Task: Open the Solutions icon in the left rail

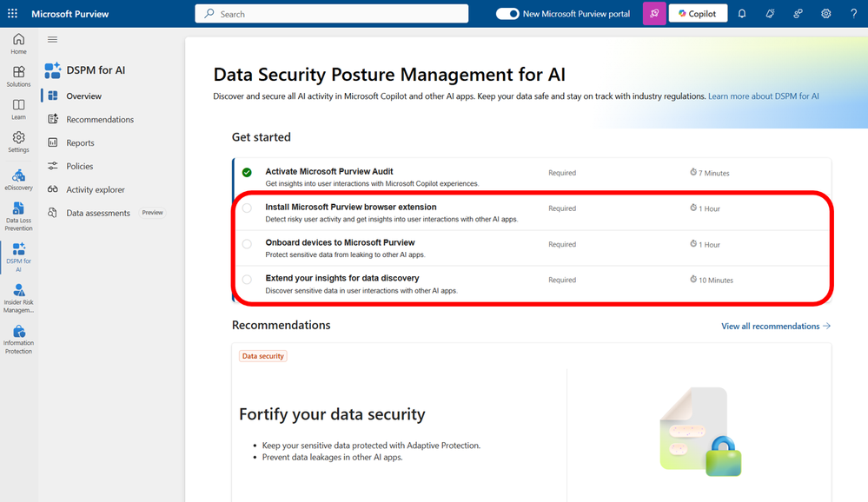Action: [x=18, y=74]
